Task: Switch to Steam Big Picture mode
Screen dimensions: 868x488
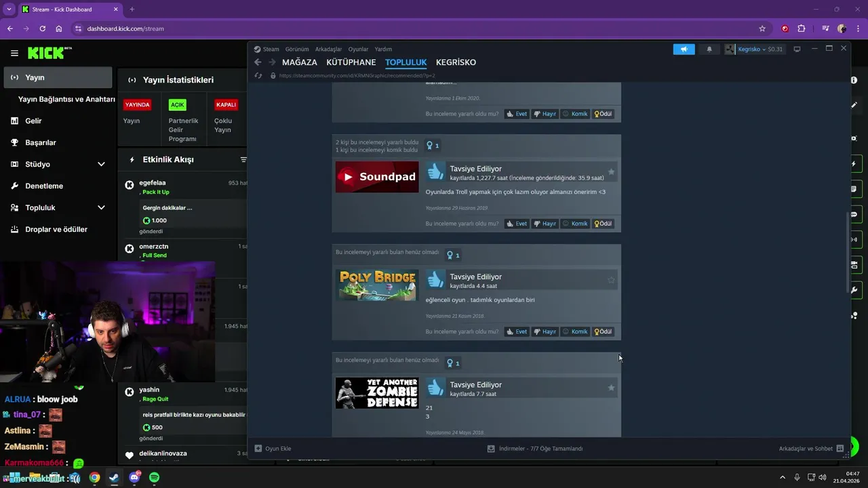Action: click(797, 49)
